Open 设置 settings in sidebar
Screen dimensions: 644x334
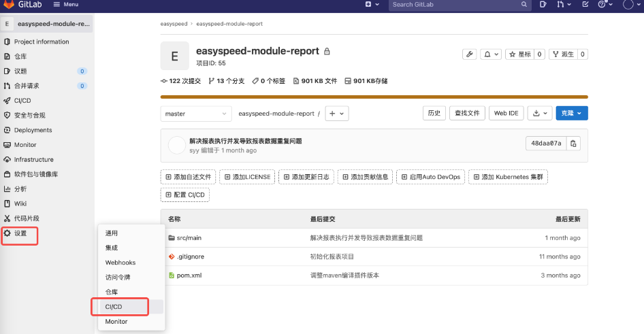pos(20,233)
